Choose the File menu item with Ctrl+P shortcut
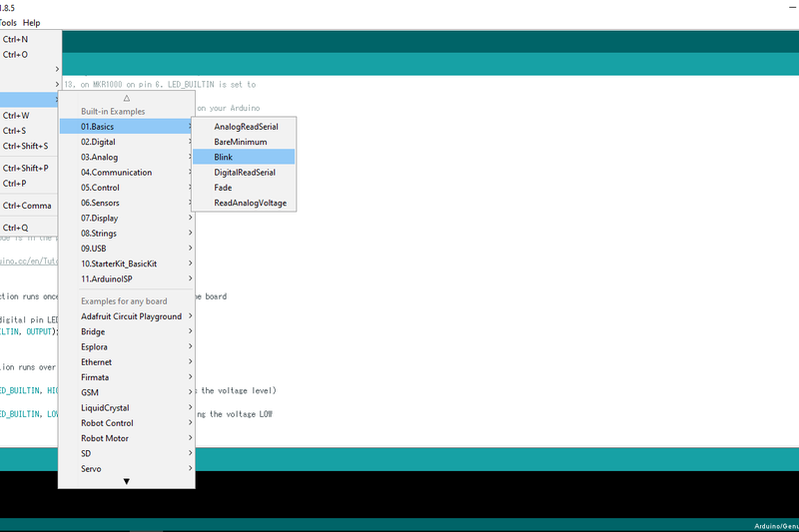The image size is (799, 532). click(x=31, y=184)
